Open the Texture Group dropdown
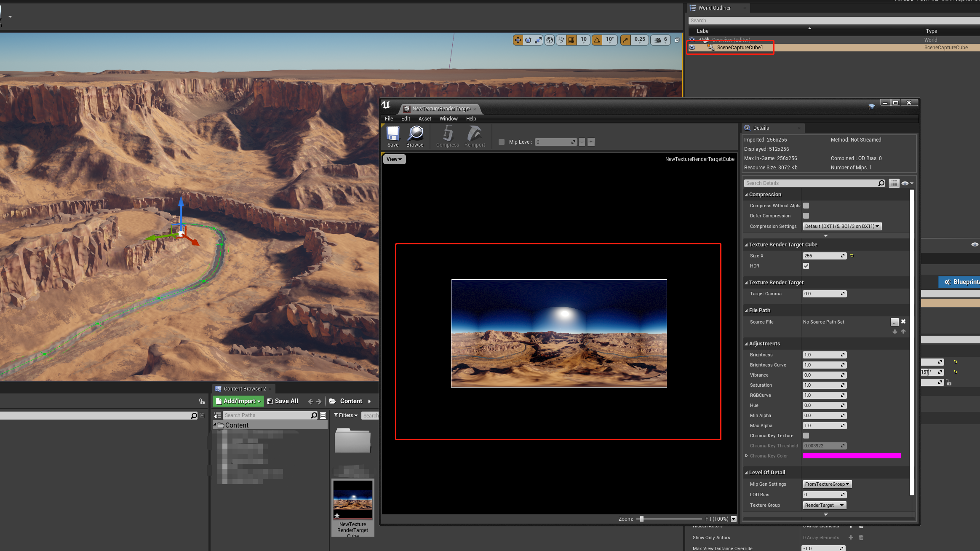 point(824,505)
